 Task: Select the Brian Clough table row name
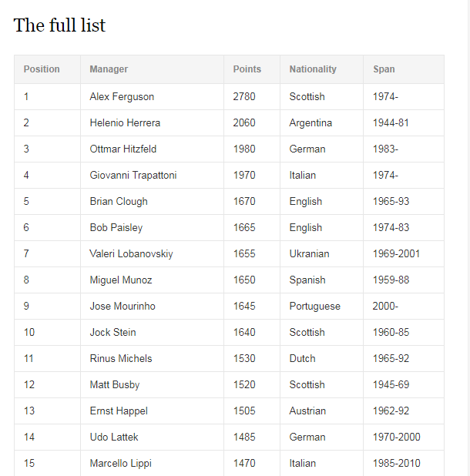119,202
